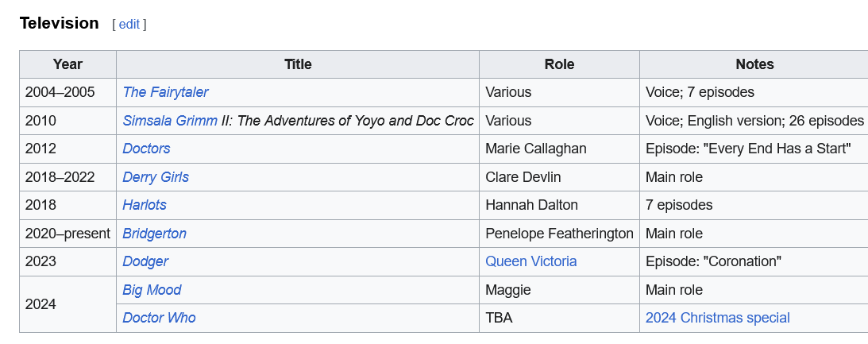This screenshot has height=344, width=868.
Task: Open the Derry Girls article link
Action: coord(156,177)
